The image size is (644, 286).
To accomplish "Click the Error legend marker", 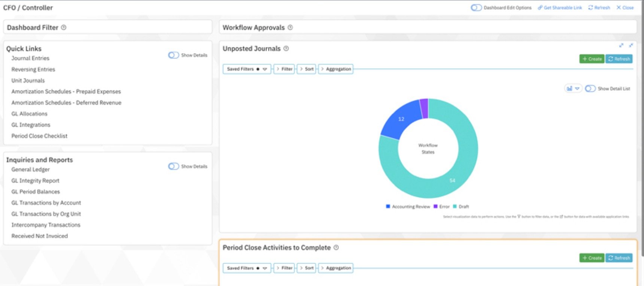I will [x=435, y=206].
